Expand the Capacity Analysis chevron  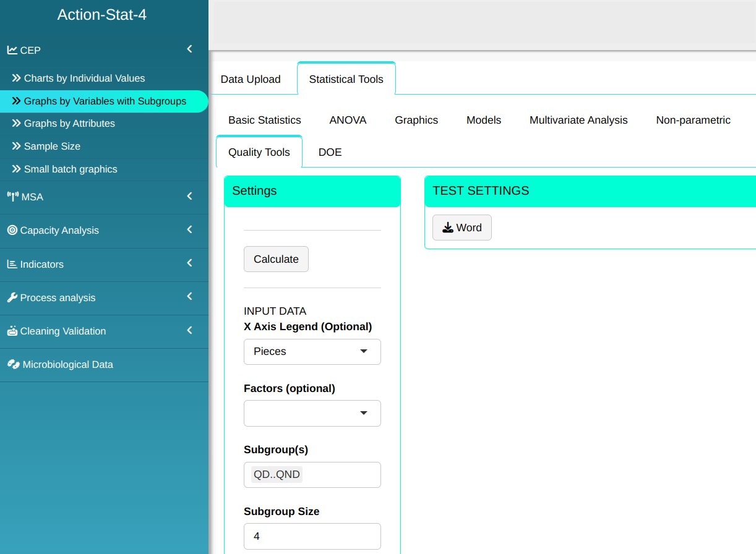point(190,229)
